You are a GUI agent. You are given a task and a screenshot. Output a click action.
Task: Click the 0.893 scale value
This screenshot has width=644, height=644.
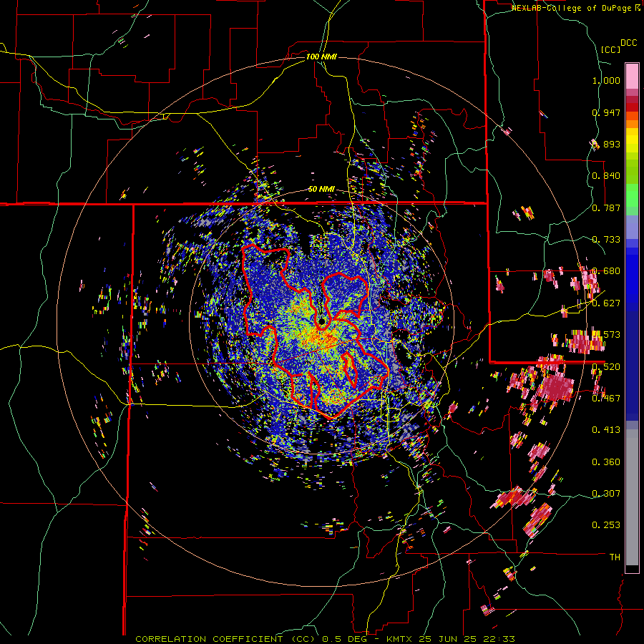[x=606, y=144]
